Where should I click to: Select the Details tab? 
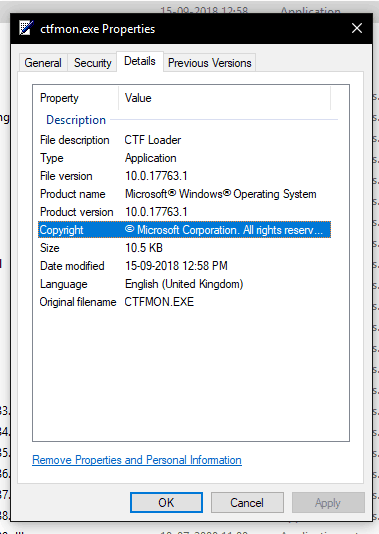140,61
